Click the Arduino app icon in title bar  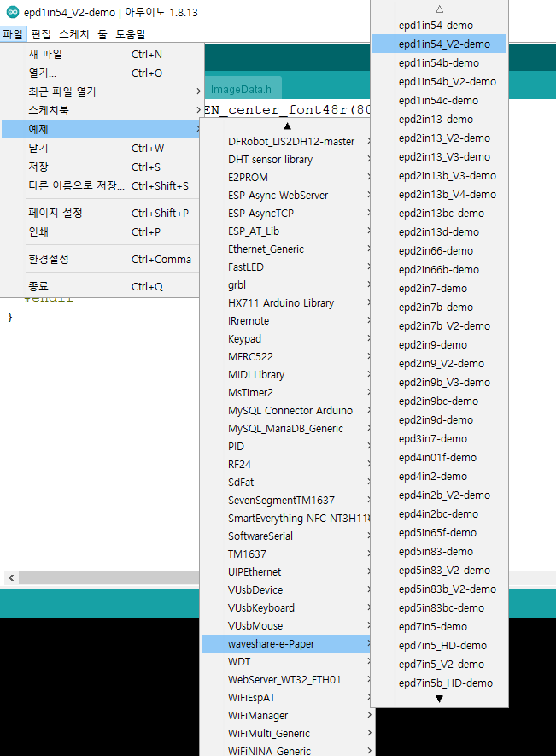pos(12,12)
